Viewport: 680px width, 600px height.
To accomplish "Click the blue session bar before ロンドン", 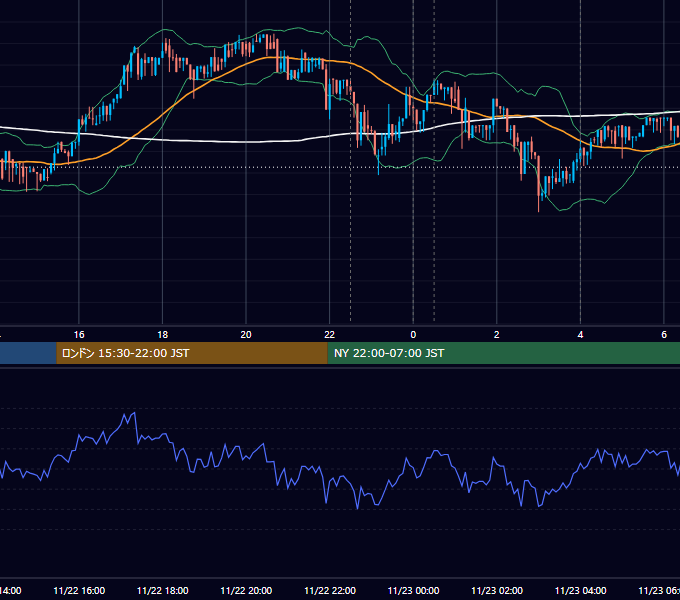I will pyautogui.click(x=28, y=353).
